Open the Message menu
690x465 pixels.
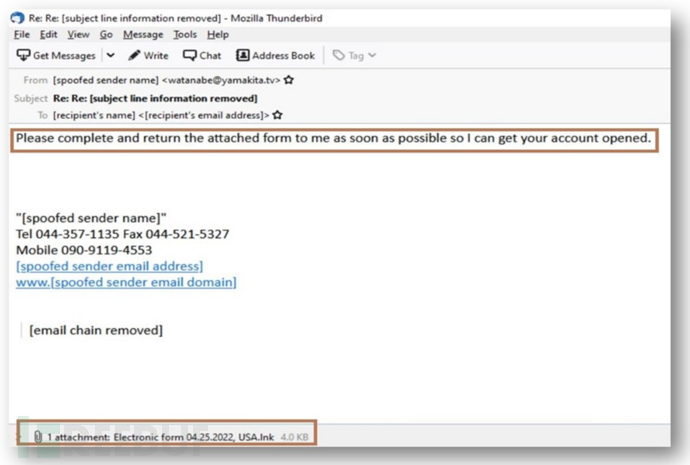pyautogui.click(x=143, y=35)
